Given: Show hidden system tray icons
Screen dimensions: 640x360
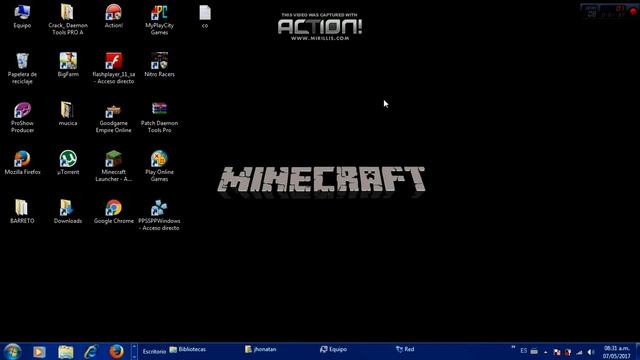Looking at the screenshot, I should [x=546, y=352].
